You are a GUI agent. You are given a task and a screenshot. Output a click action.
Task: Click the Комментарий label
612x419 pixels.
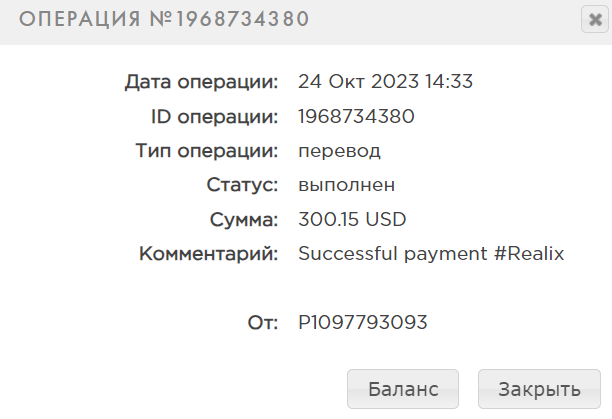209,254
